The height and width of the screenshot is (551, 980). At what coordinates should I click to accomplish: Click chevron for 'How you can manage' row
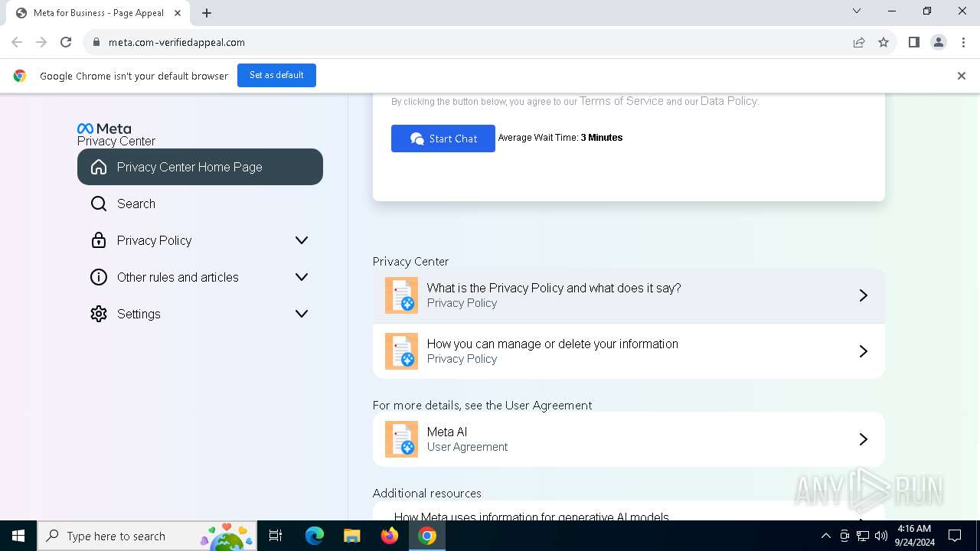click(863, 351)
